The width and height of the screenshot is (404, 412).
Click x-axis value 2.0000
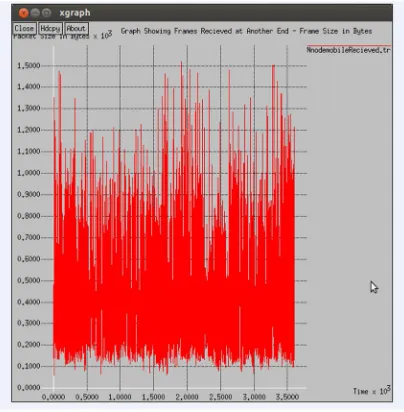pos(187,397)
